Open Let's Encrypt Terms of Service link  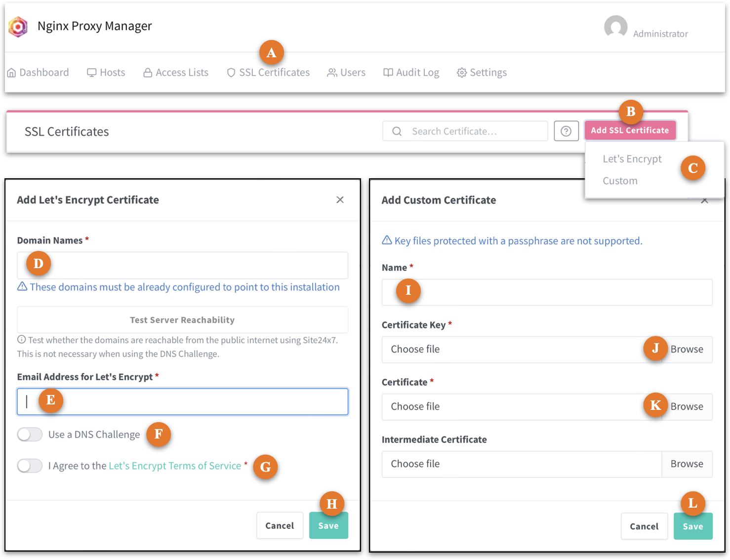coord(175,466)
